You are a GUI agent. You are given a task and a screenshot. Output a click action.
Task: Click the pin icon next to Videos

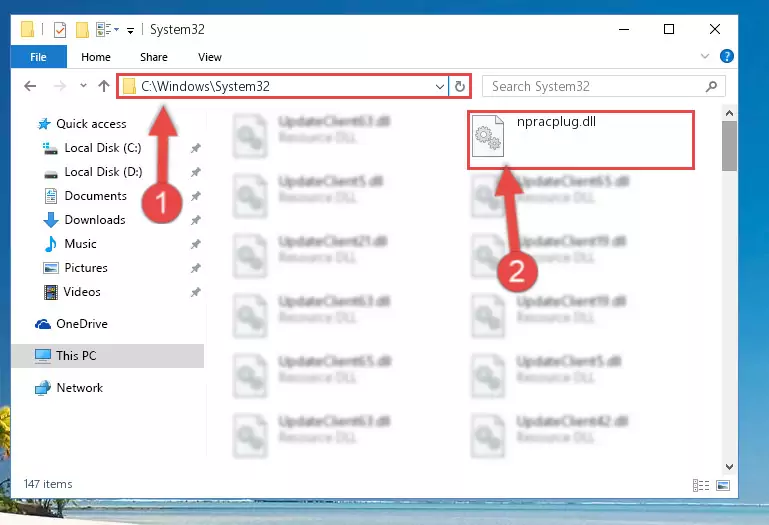[x=195, y=292]
